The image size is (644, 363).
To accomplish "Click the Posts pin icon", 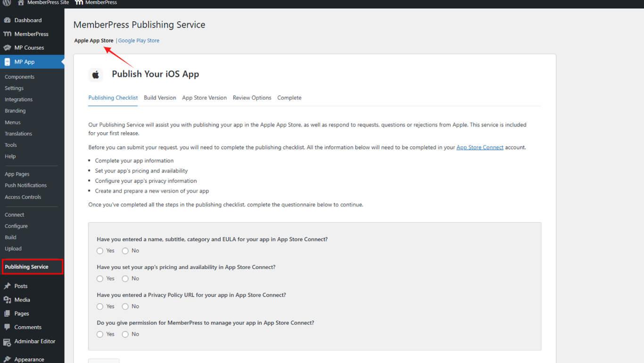I will [x=7, y=286].
